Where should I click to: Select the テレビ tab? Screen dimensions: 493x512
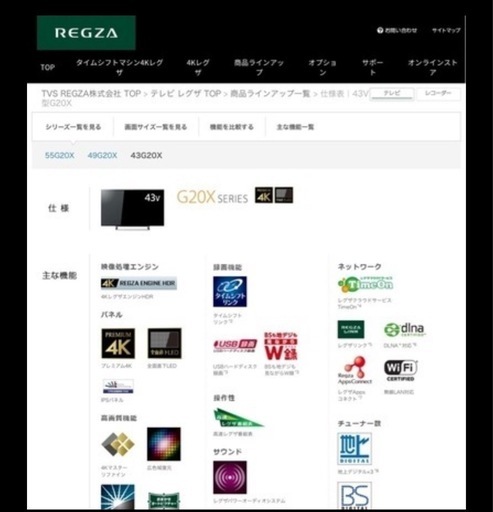pos(392,94)
